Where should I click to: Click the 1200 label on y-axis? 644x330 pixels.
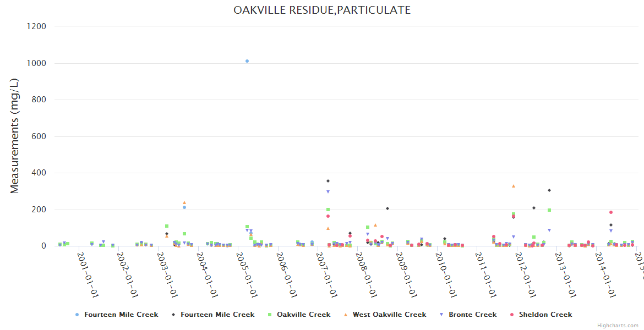click(37, 26)
